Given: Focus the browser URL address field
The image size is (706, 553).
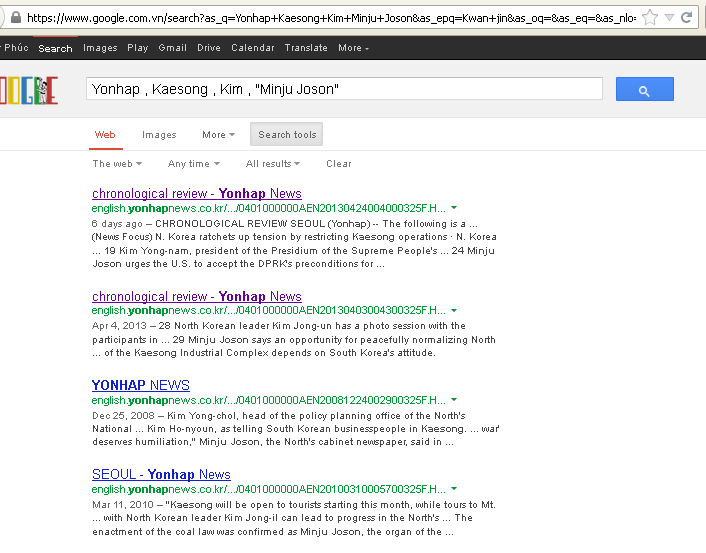Looking at the screenshot, I should [x=331, y=18].
